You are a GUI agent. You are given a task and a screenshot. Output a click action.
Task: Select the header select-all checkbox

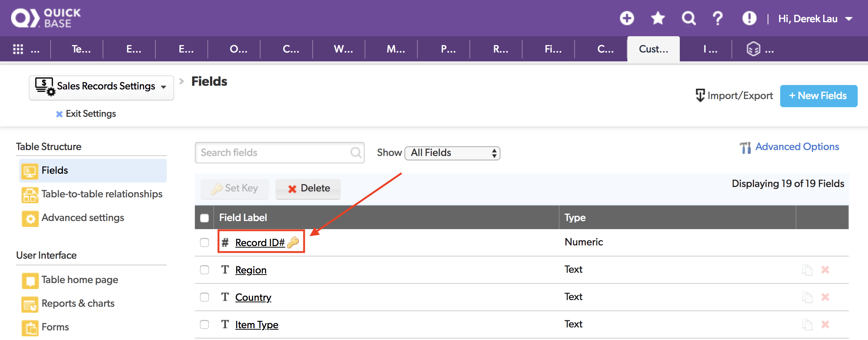(x=204, y=217)
